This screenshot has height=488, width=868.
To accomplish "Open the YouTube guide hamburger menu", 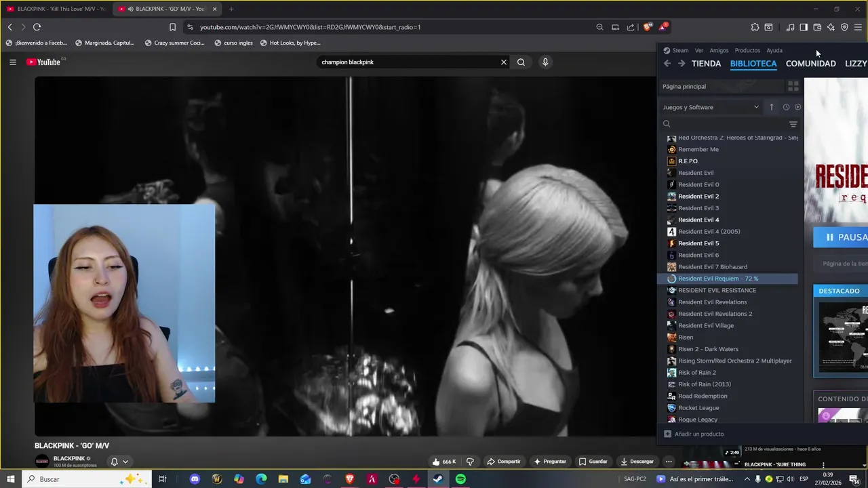I will [12, 62].
